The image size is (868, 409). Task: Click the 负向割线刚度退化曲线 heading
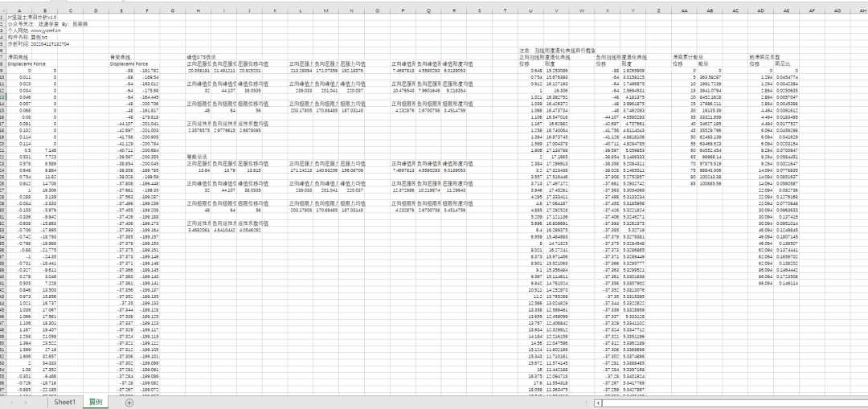[621, 57]
